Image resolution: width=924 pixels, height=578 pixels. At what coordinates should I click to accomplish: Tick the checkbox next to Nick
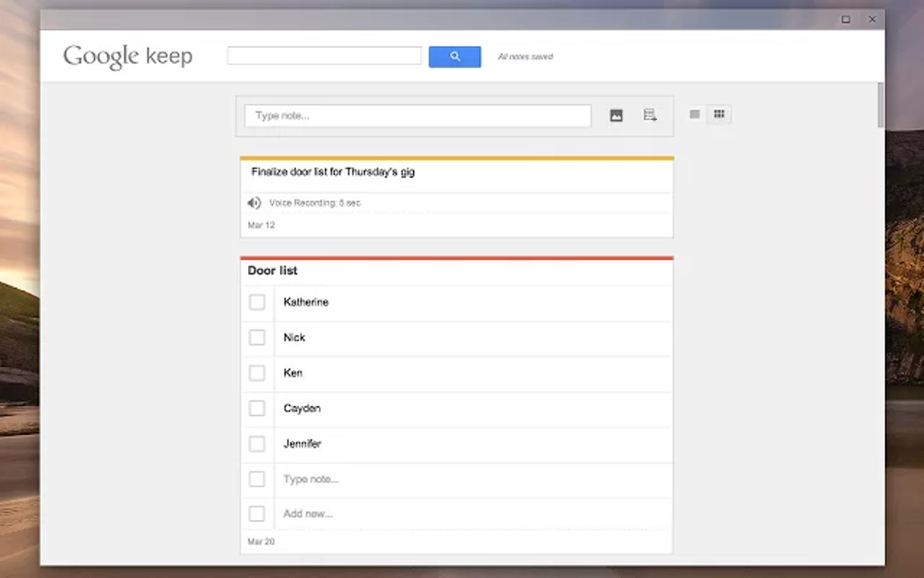(257, 337)
